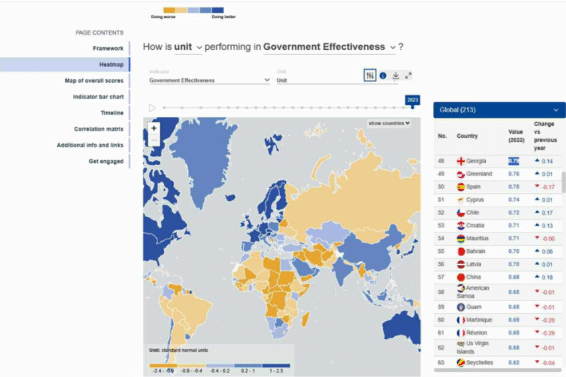Click the Bahrain flag icon
Screen dimensions: 566x377
[x=461, y=251]
